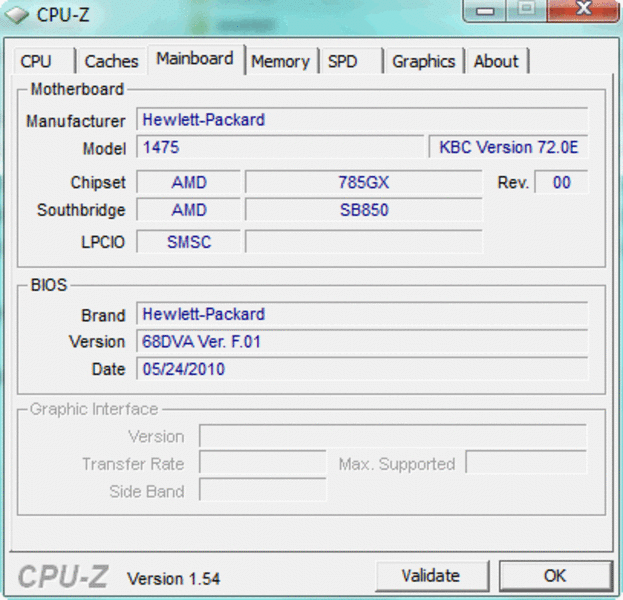
Task: Click the LPCIO label
Action: click(103, 242)
